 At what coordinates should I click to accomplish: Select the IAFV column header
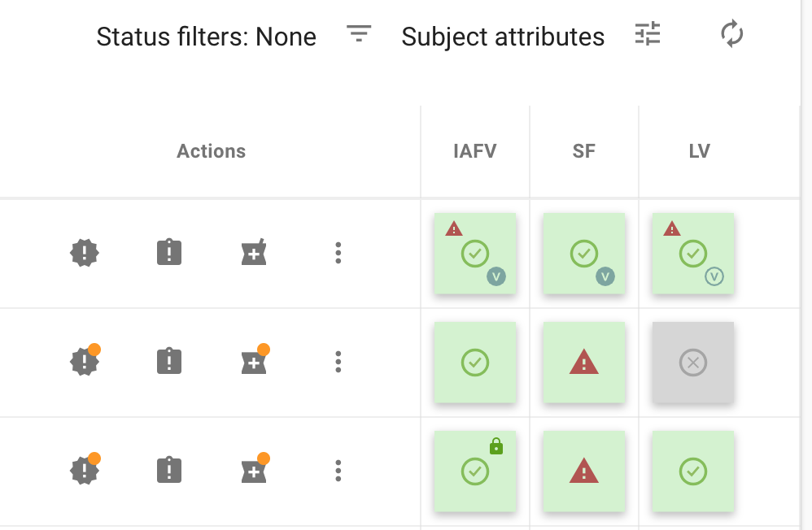click(x=475, y=151)
